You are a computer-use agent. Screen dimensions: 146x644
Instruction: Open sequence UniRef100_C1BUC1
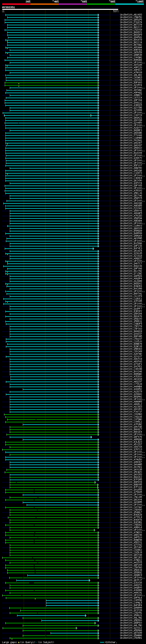tap(131, 299)
